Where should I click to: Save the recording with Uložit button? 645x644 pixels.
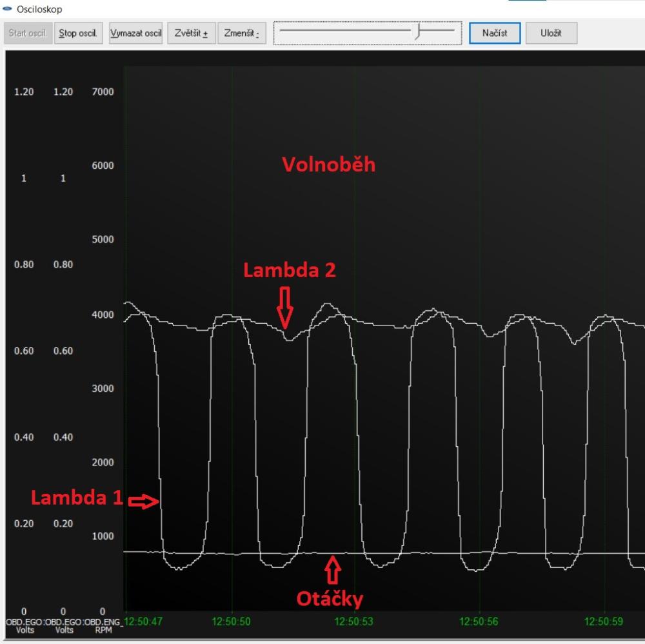click(x=551, y=33)
